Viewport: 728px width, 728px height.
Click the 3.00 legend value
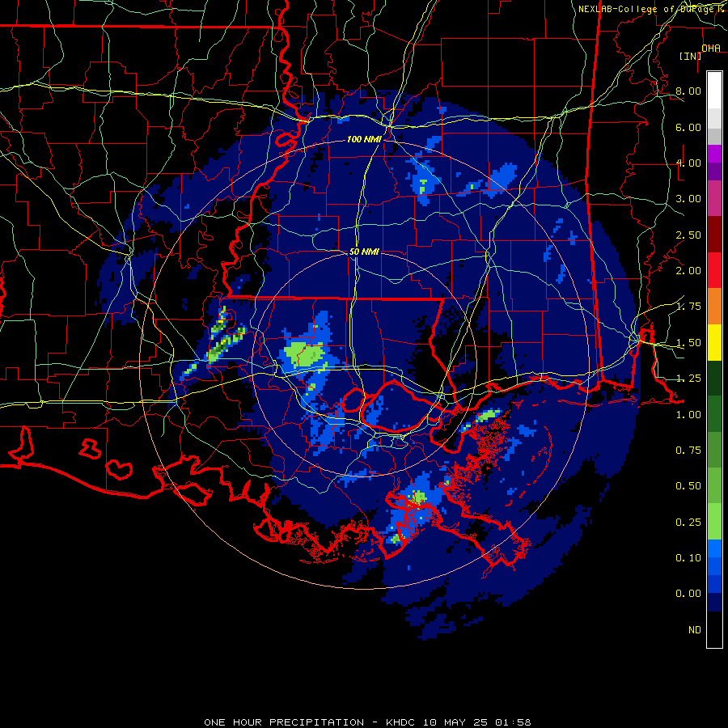[x=688, y=199]
